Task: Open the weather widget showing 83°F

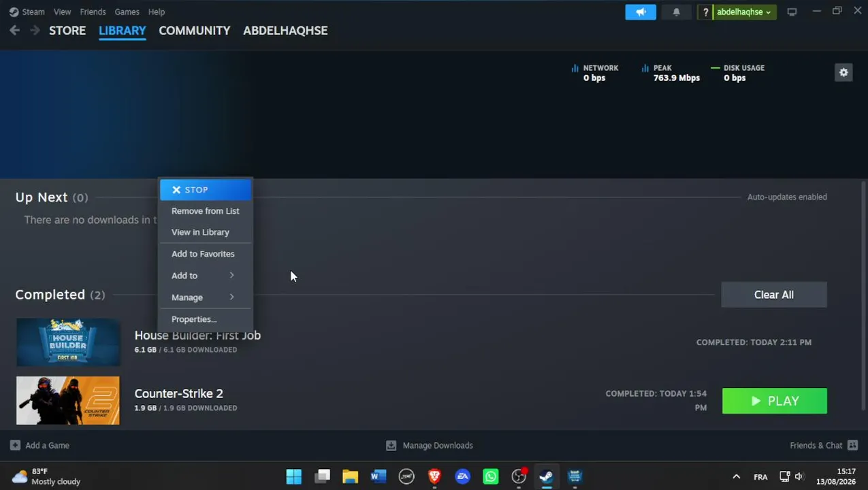Action: coord(46,476)
